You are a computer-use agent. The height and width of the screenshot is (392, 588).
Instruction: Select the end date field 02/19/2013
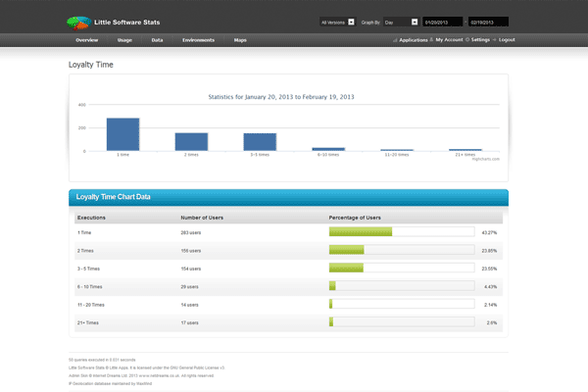click(487, 21)
